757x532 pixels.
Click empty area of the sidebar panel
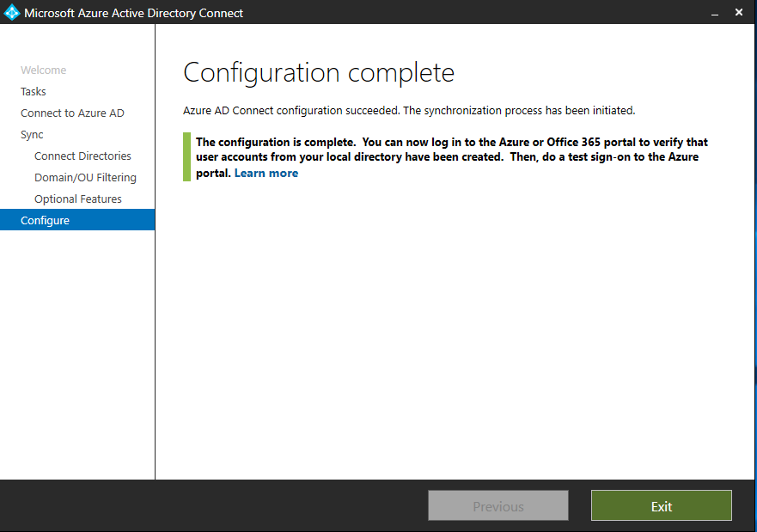point(77,352)
